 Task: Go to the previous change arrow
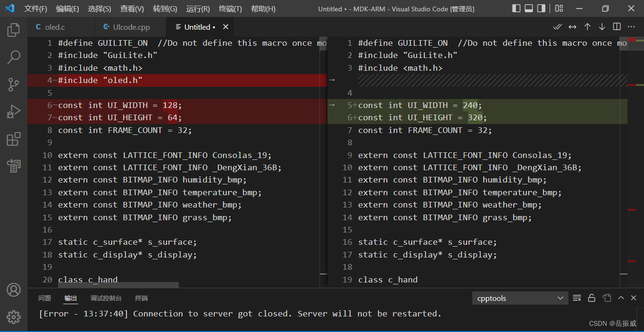(x=587, y=27)
